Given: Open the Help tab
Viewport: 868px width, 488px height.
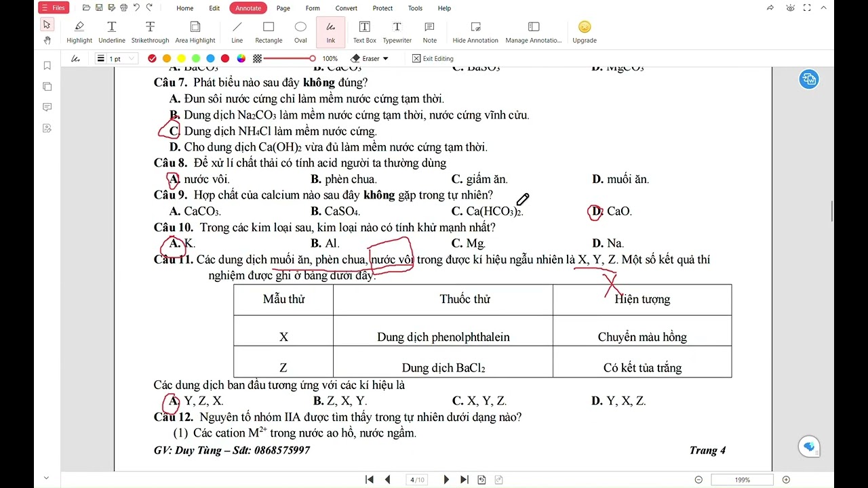Looking at the screenshot, I should click(x=444, y=8).
